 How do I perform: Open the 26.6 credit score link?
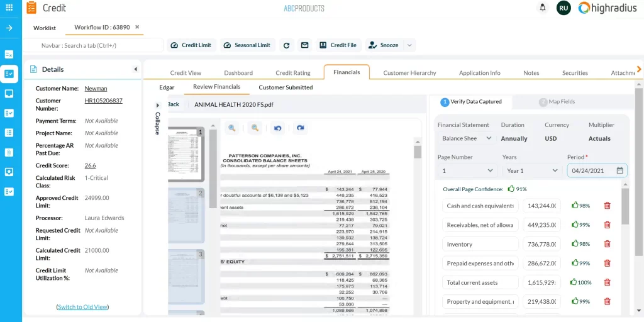pos(90,165)
